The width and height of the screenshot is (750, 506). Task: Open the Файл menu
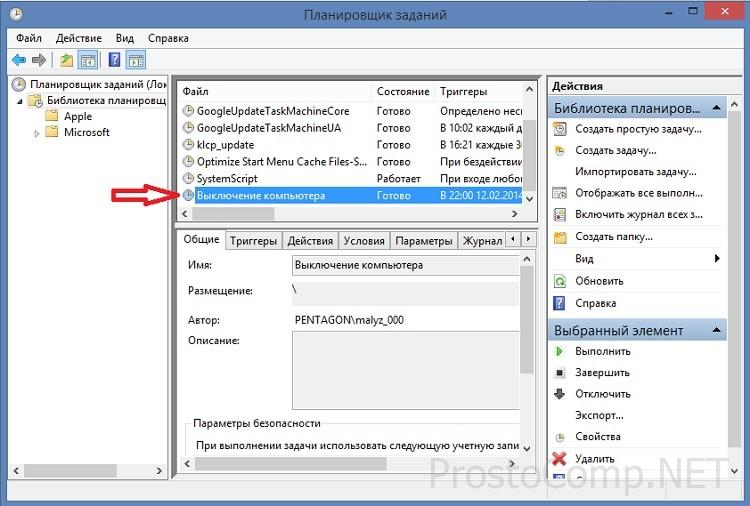tap(29, 38)
